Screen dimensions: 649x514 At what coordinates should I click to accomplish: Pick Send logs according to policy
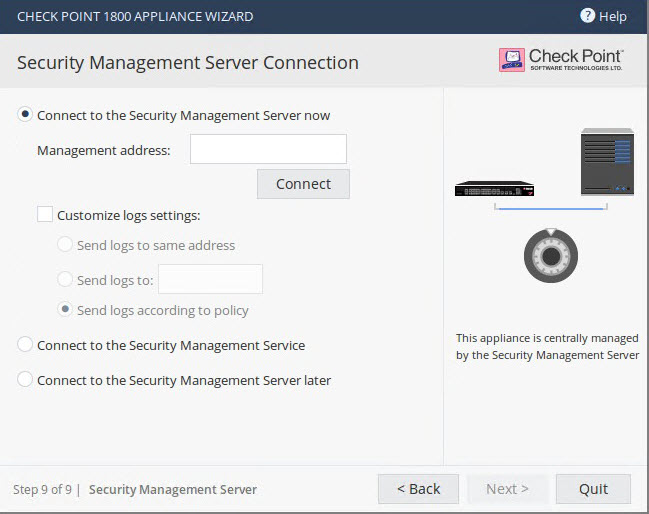65,310
